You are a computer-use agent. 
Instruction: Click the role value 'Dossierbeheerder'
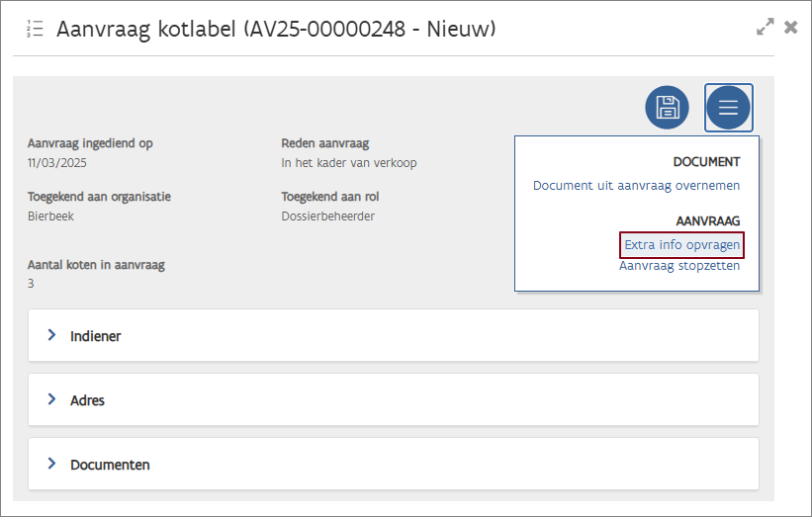click(x=327, y=216)
